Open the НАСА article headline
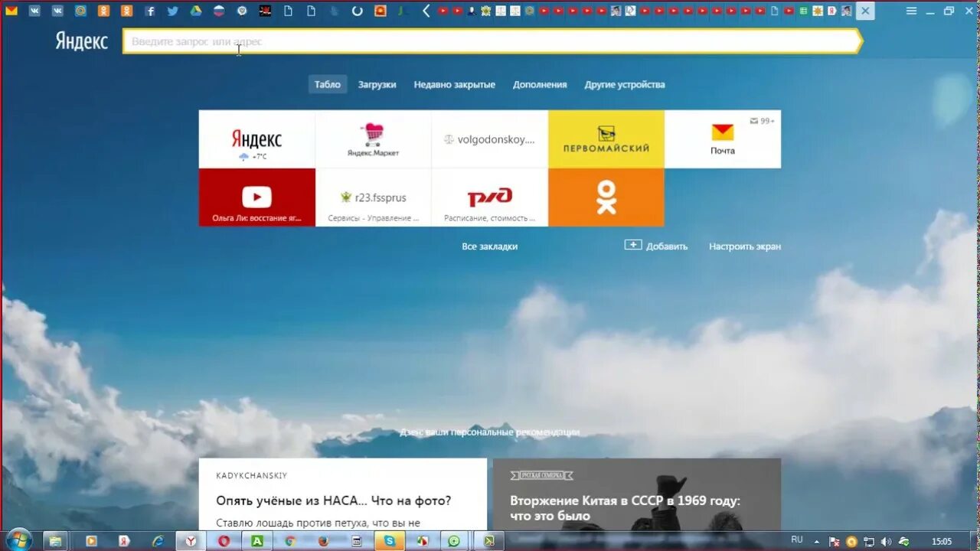 tap(334, 500)
